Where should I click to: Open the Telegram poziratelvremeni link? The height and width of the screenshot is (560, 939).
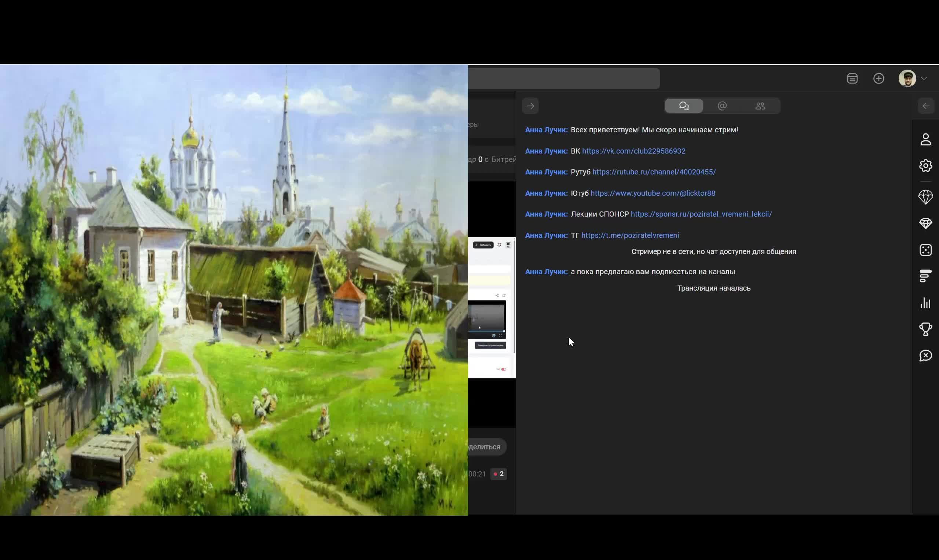coord(630,236)
